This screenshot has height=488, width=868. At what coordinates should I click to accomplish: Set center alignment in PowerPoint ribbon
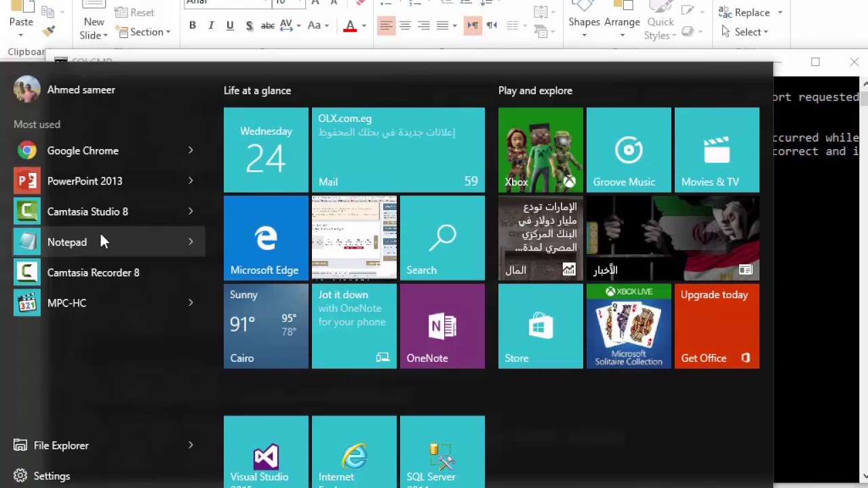click(x=405, y=26)
